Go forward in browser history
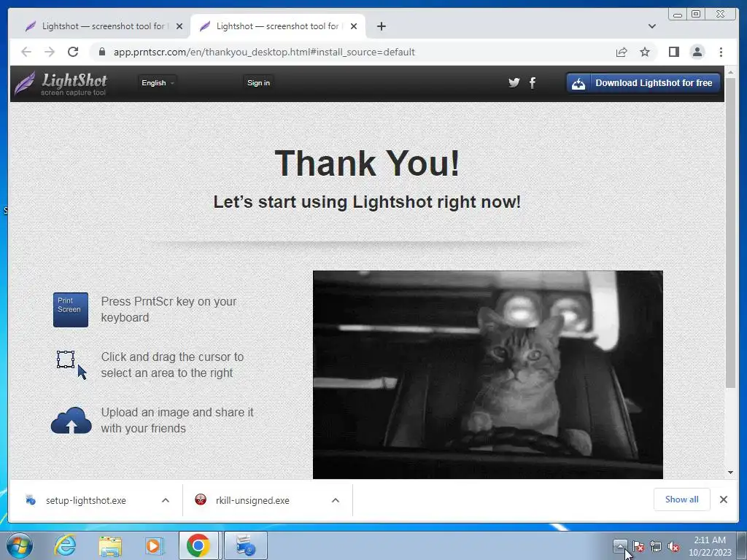The width and height of the screenshot is (747, 560). (50, 52)
